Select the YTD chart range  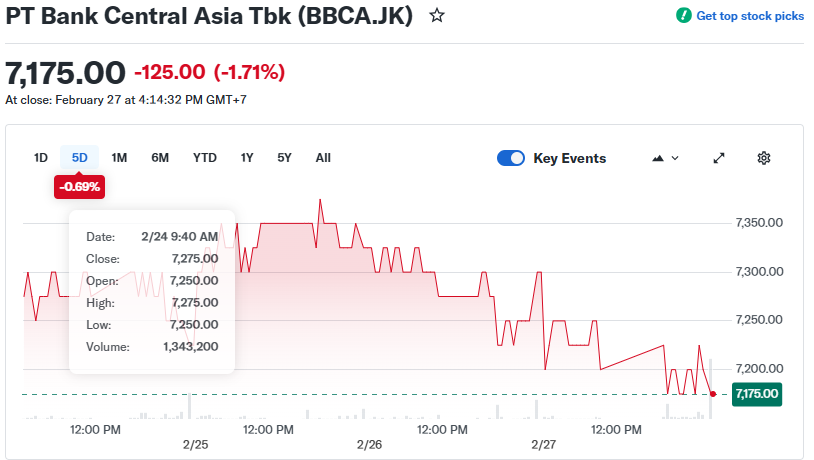[205, 158]
